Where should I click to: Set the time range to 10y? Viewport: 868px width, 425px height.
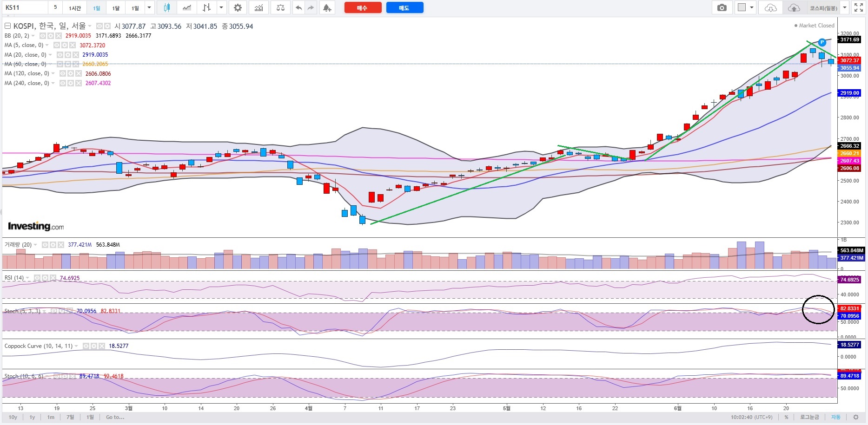[13, 417]
